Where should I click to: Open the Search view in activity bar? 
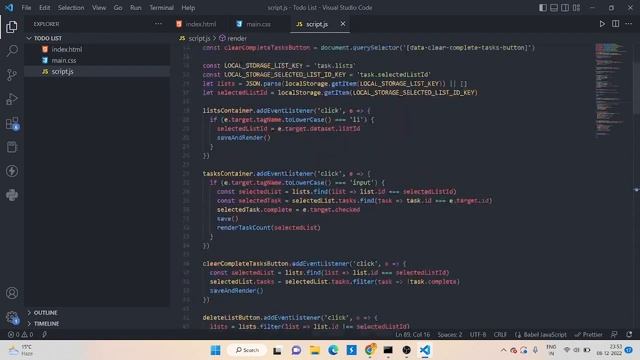[12, 51]
